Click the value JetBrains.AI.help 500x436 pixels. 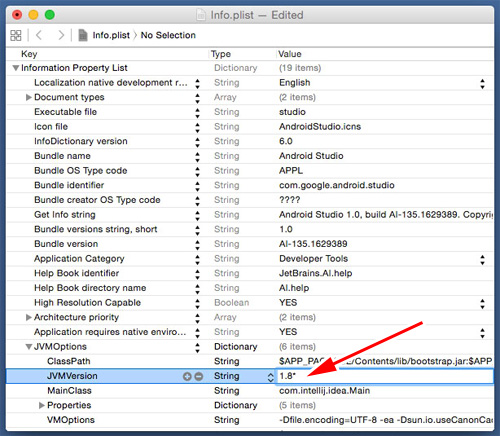[x=315, y=273]
